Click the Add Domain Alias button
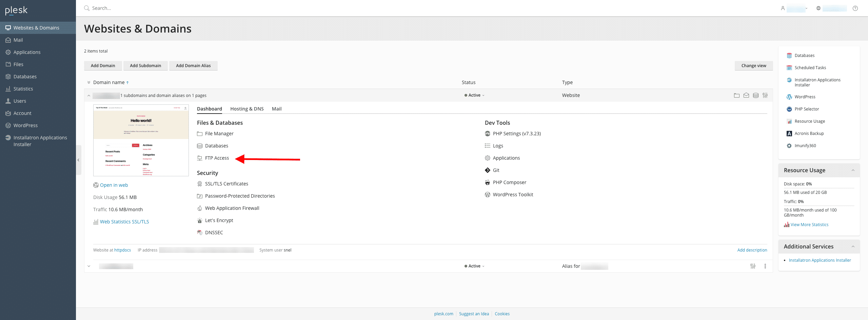 [193, 66]
